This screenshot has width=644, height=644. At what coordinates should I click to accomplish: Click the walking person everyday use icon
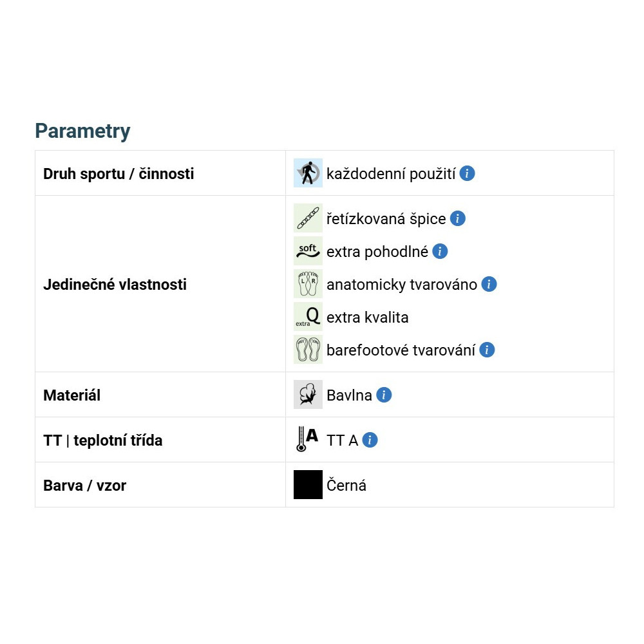308,173
